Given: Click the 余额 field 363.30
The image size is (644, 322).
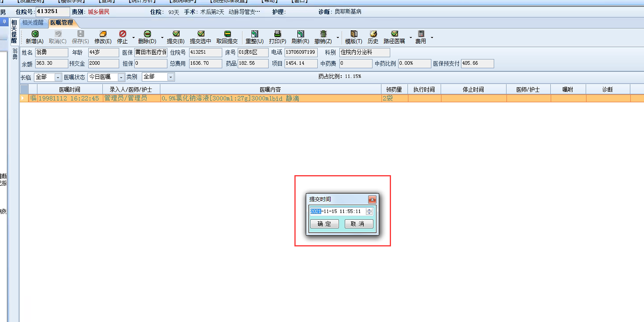Looking at the screenshot, I should pyautogui.click(x=52, y=63).
